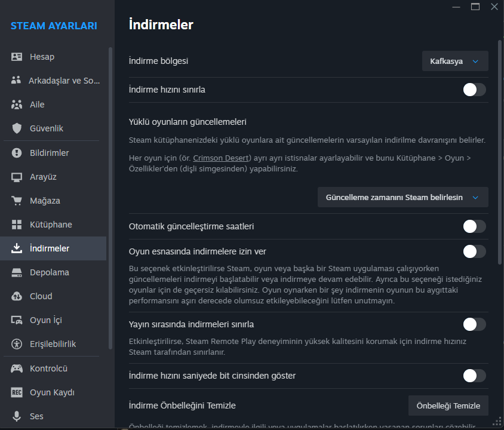This screenshot has height=430, width=504.
Task: Click the window corner resize grip
Action: point(497,421)
